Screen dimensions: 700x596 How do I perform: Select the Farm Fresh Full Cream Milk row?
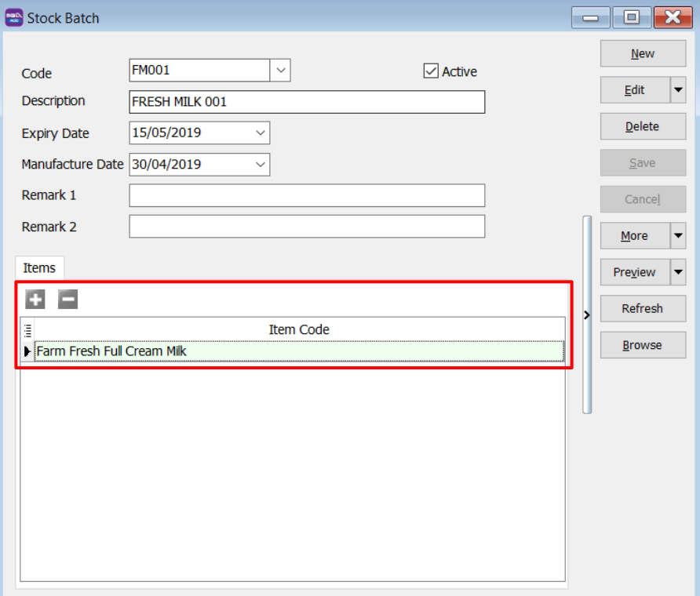coord(298,351)
